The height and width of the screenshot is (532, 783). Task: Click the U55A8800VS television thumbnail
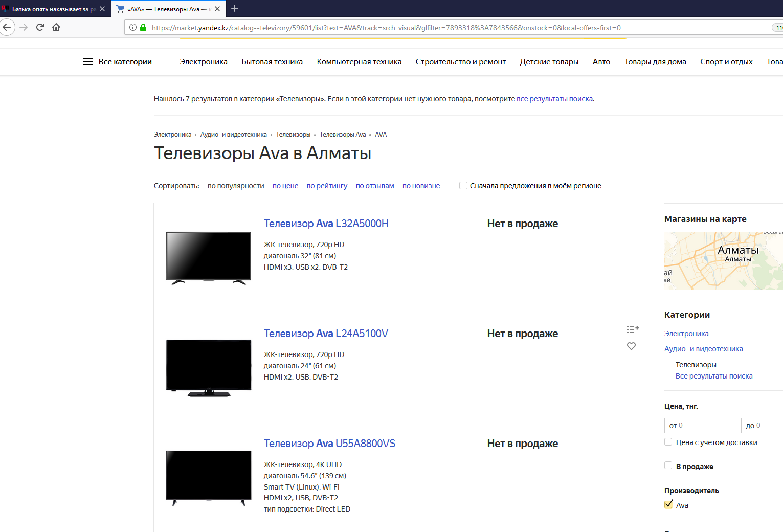coord(209,478)
